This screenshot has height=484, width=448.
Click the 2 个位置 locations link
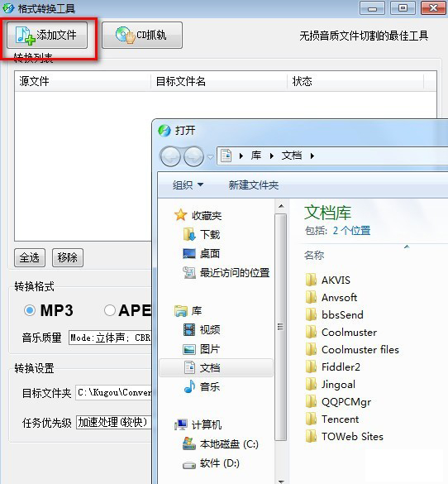coord(351,231)
